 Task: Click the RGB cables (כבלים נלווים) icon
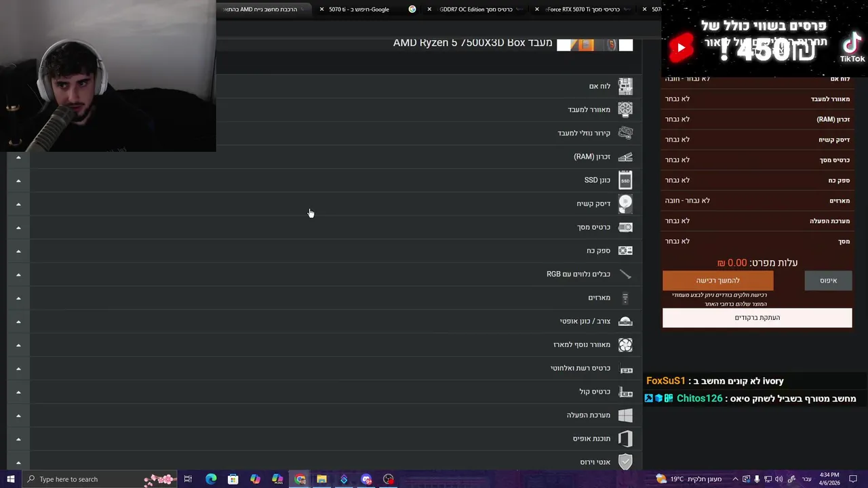tap(625, 274)
